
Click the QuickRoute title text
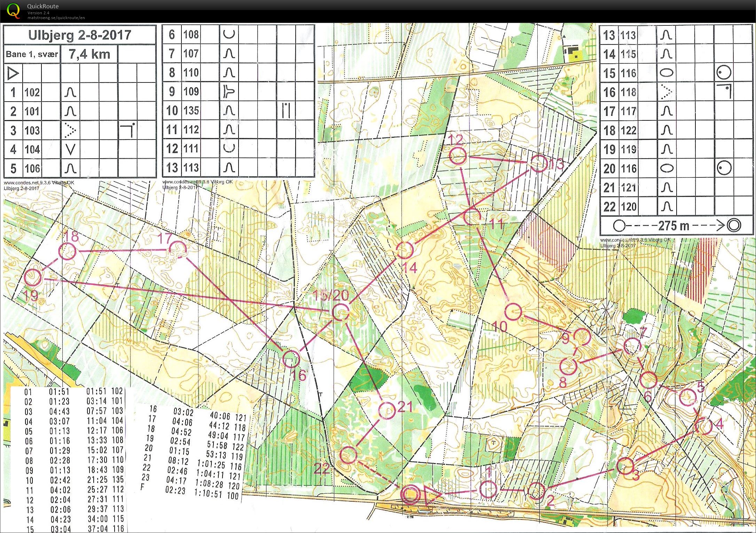(43, 6)
